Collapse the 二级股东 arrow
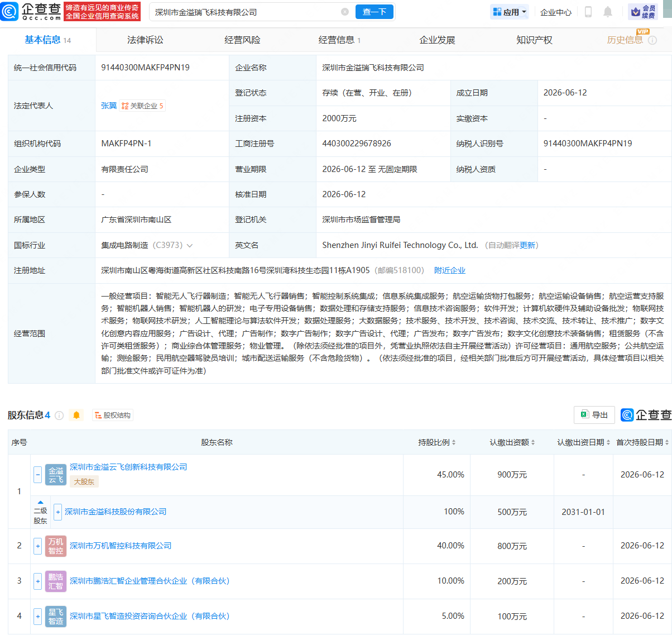The height and width of the screenshot is (635, 672). (40, 503)
